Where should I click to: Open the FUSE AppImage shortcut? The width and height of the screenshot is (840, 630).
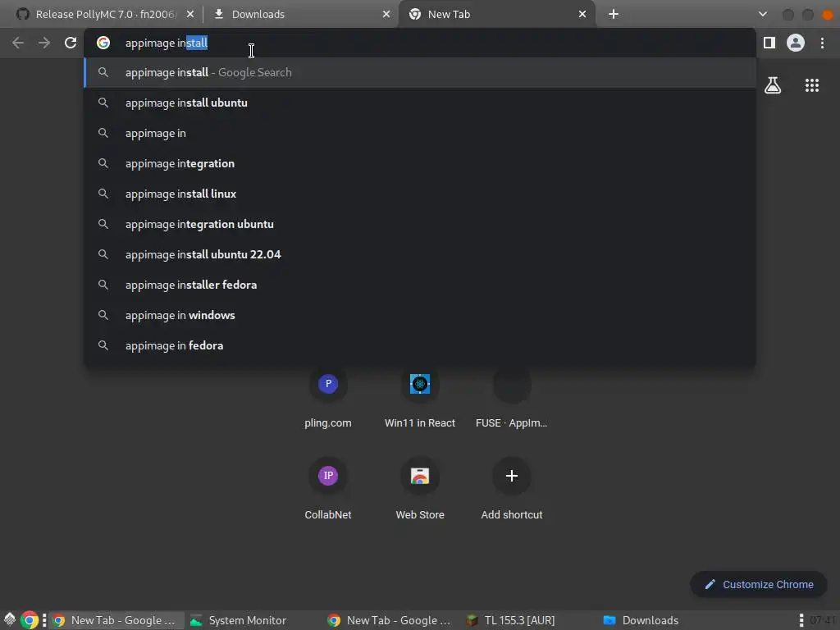512,399
